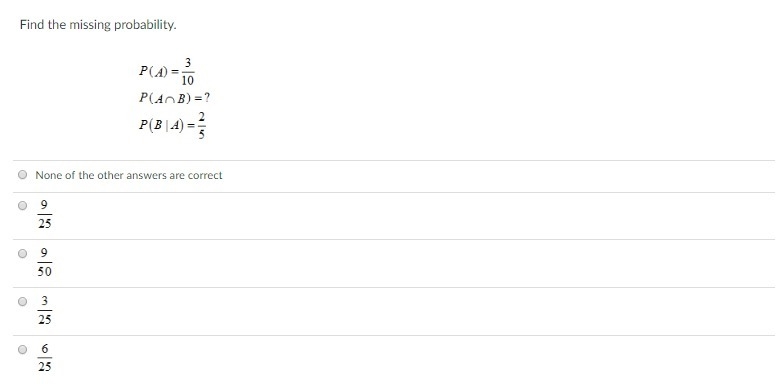Select the 9/50 option radio button
This screenshot has height=384, width=783.
[22, 253]
